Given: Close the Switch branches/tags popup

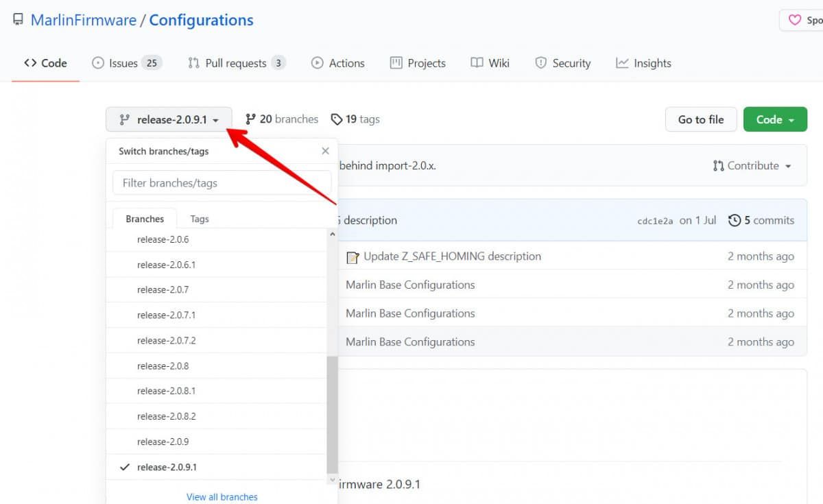Looking at the screenshot, I should click(325, 151).
